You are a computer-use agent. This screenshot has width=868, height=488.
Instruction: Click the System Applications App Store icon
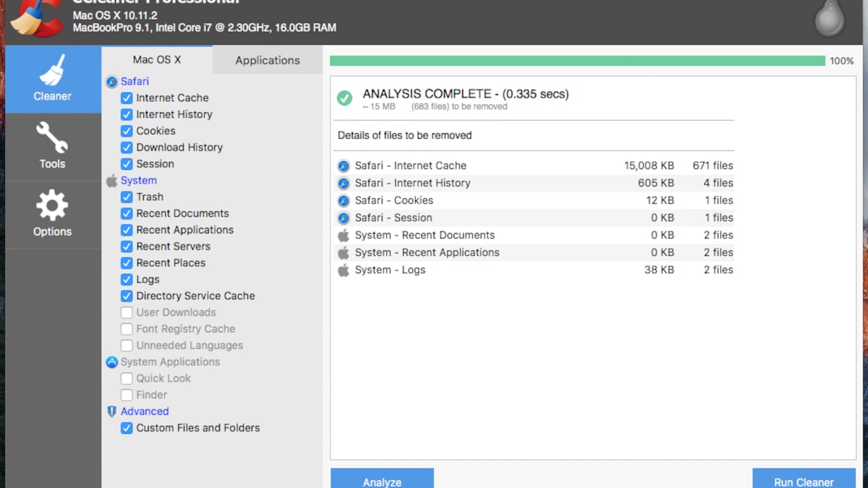(111, 362)
